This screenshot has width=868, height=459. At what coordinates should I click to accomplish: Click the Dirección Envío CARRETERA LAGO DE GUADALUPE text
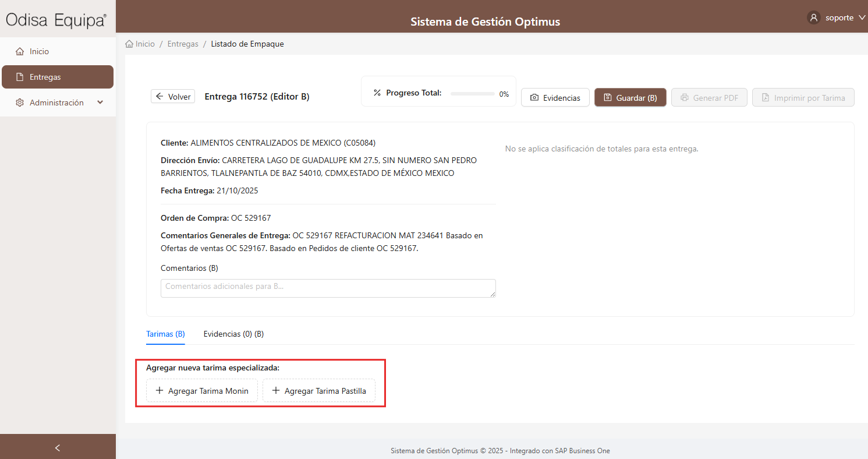pos(319,167)
